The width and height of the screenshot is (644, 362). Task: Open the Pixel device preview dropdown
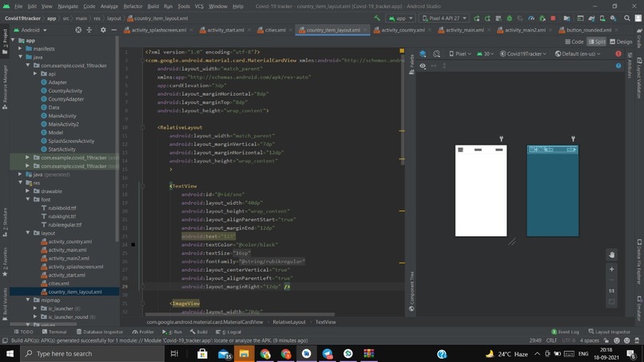[459, 54]
